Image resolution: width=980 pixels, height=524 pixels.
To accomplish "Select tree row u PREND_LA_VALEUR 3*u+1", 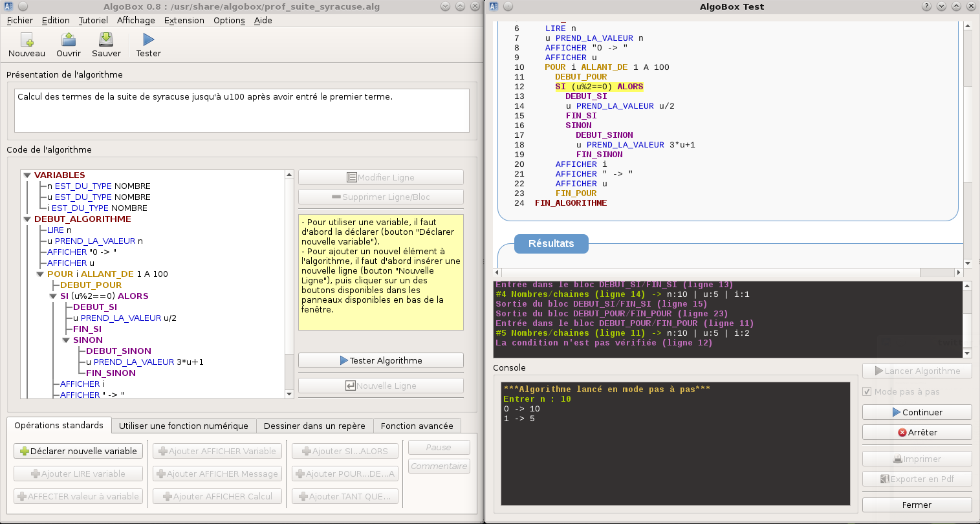I will (144, 362).
